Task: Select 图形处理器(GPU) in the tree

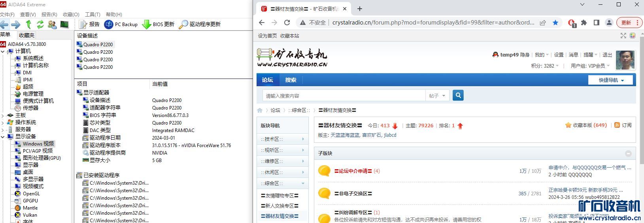Action: tap(42, 158)
